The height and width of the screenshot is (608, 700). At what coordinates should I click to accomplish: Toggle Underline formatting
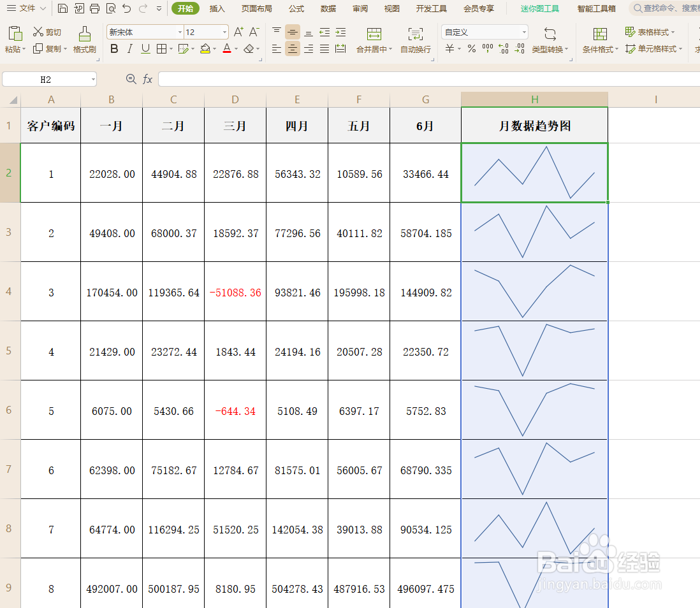click(x=145, y=48)
